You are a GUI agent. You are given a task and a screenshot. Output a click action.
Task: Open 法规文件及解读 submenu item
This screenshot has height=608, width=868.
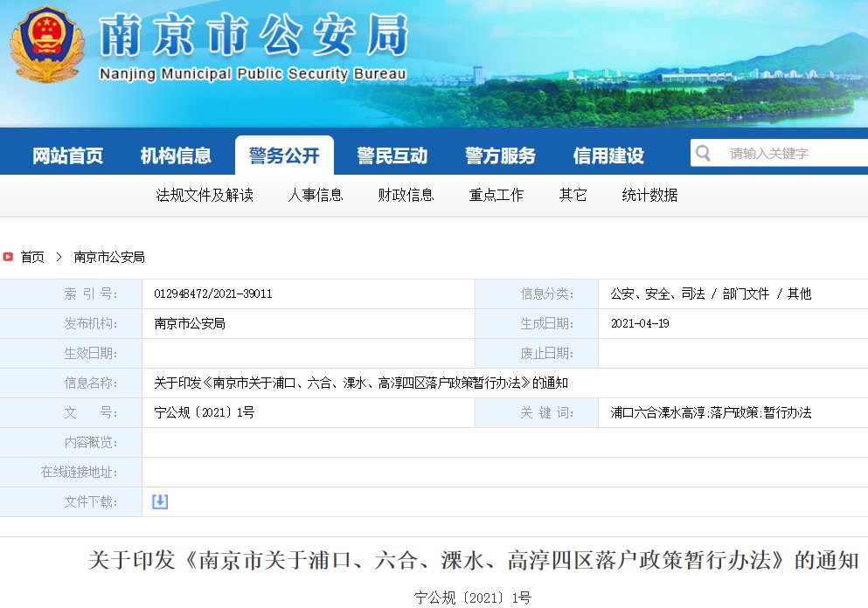(205, 195)
